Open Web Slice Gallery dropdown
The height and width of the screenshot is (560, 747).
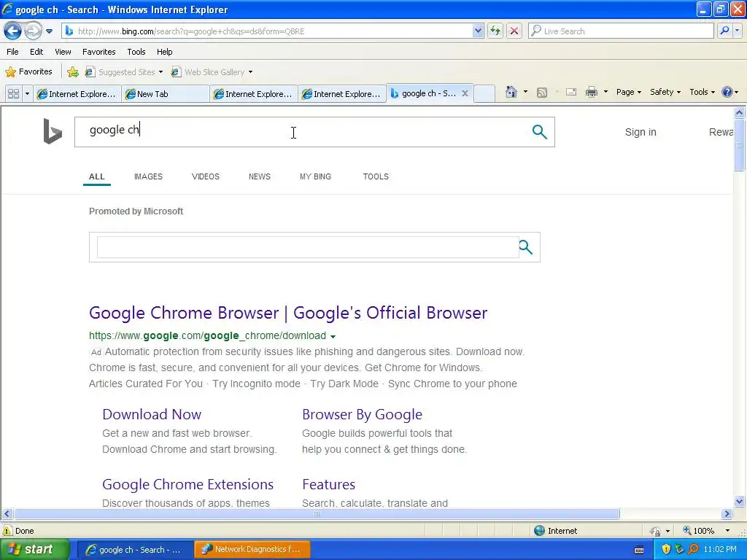(x=212, y=72)
